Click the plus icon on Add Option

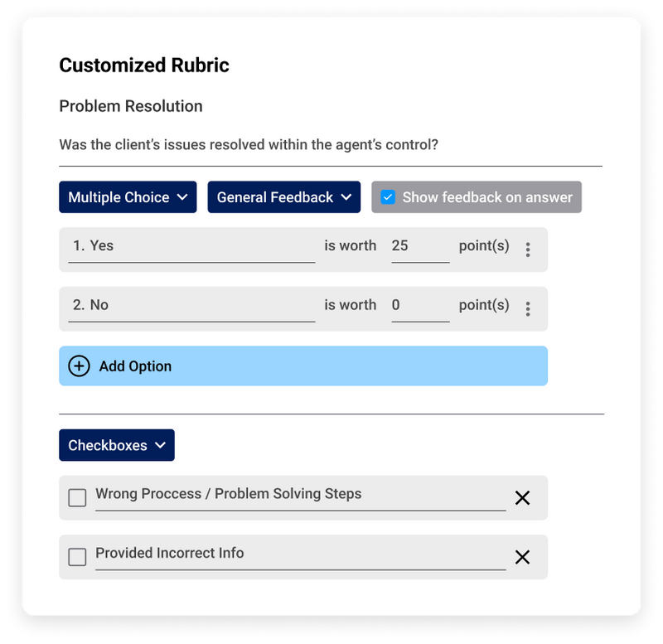tap(79, 366)
